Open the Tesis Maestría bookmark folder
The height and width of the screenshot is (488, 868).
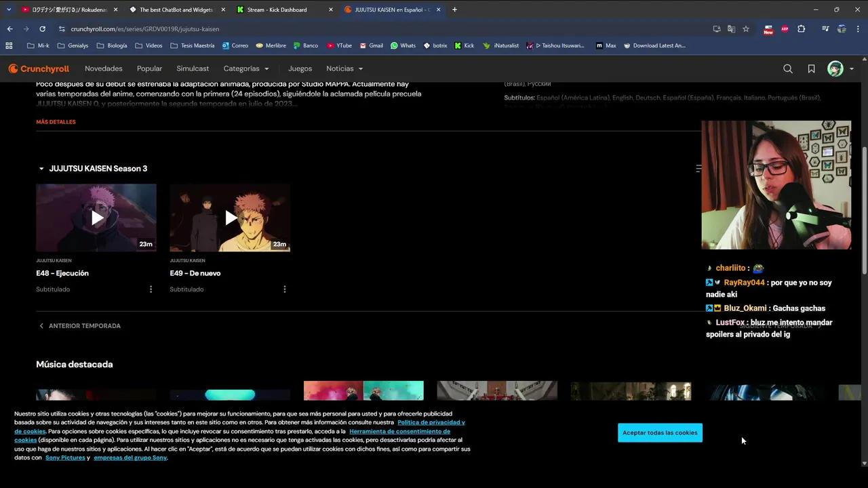coord(193,45)
